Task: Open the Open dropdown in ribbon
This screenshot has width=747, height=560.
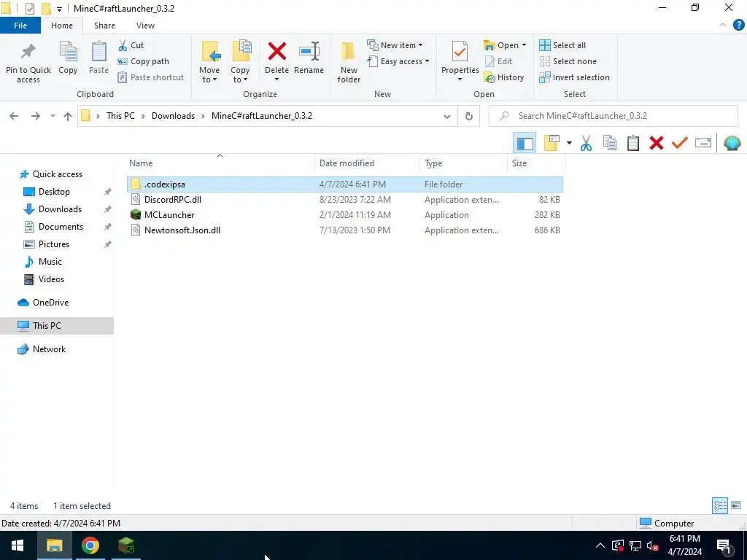Action: point(505,45)
